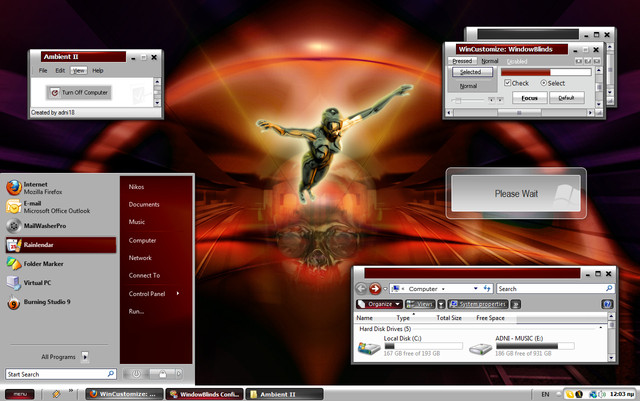
Task: Click the Focus button
Action: [x=529, y=98]
